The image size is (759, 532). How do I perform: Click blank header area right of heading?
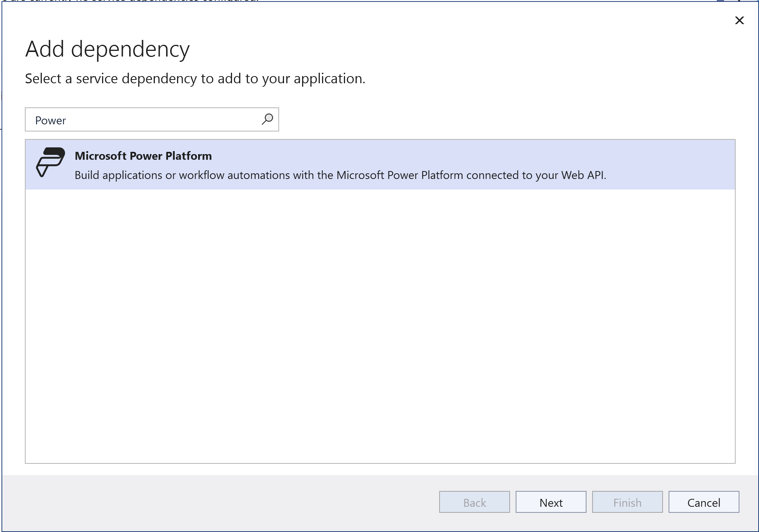(452, 49)
